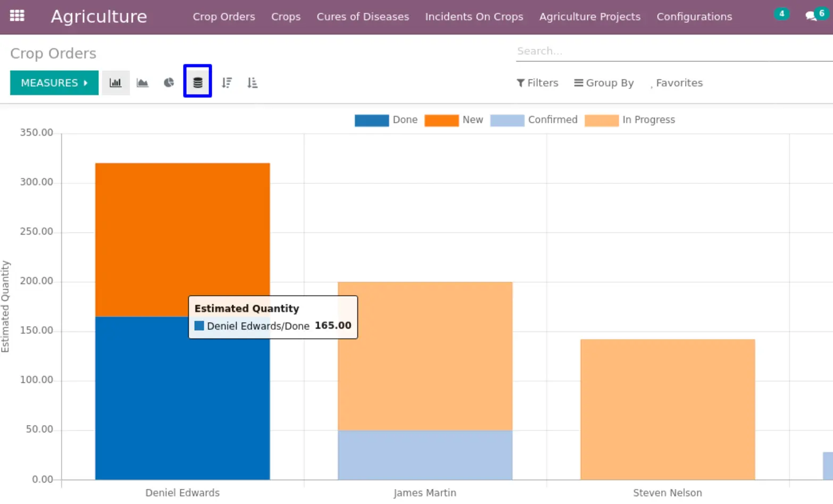The image size is (833, 504).
Task: Sort bars in ascending order
Action: point(253,83)
